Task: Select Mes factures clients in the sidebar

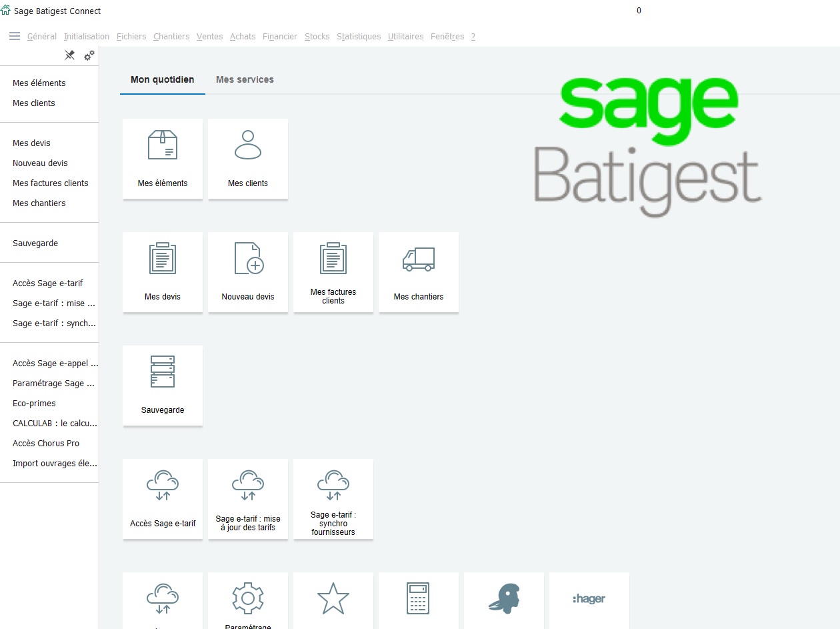Action: click(x=51, y=183)
